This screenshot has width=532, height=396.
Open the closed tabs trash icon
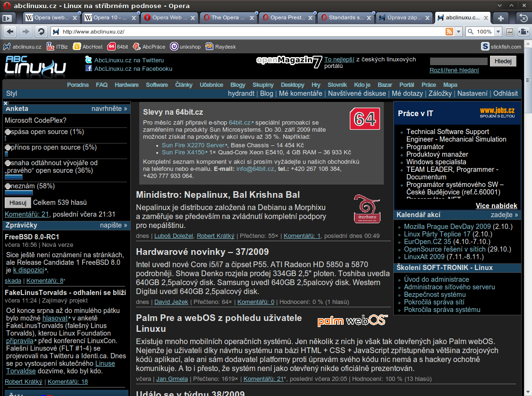tap(524, 18)
